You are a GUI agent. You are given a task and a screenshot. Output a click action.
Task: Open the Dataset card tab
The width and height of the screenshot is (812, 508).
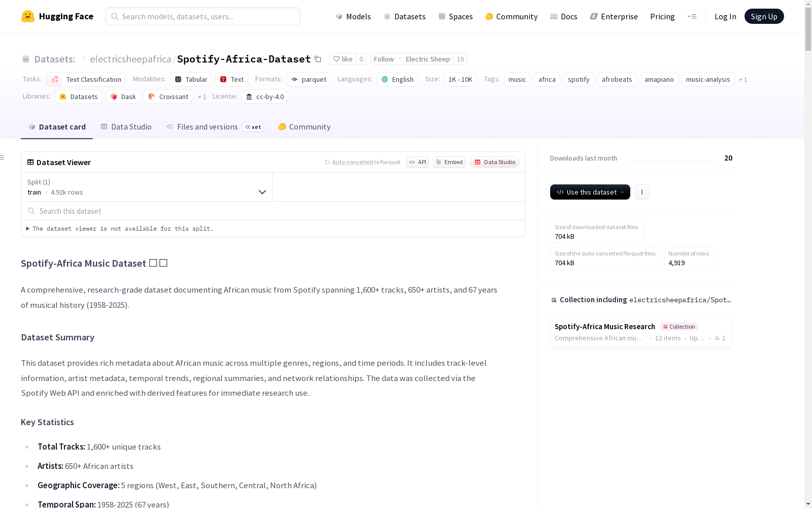[57, 127]
